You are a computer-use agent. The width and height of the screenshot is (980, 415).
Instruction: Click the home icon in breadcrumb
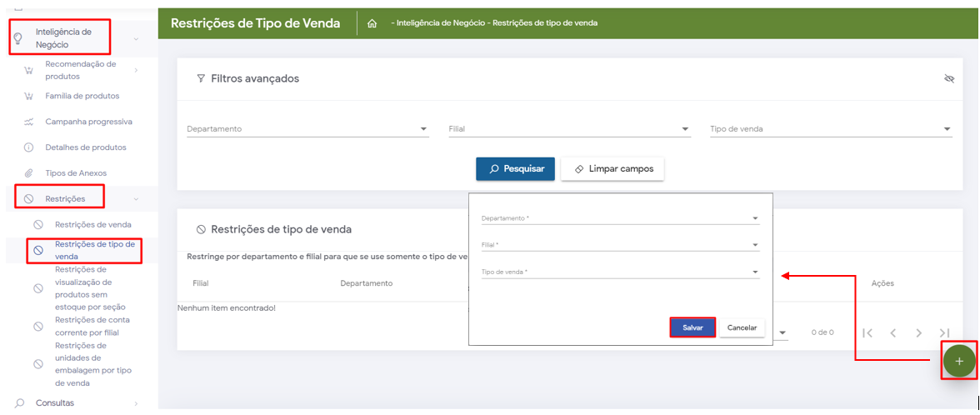point(372,23)
